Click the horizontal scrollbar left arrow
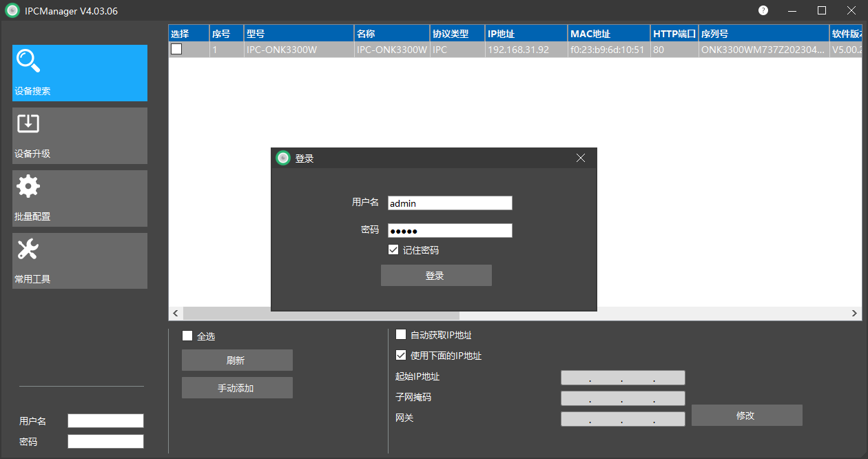This screenshot has width=868, height=459. tap(176, 314)
